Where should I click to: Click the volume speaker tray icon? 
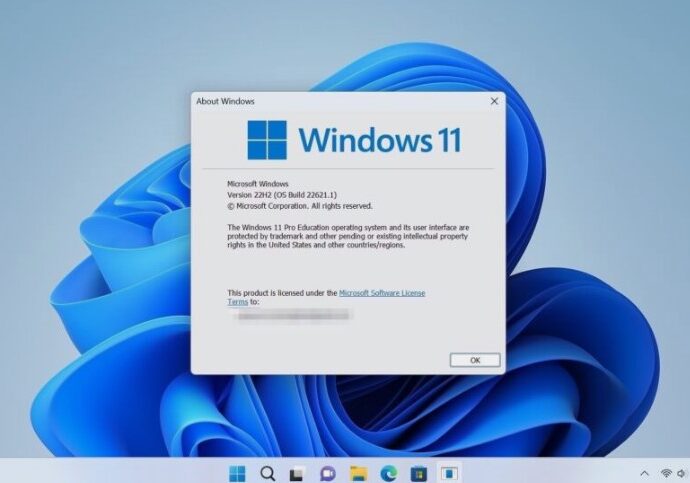[x=683, y=472]
